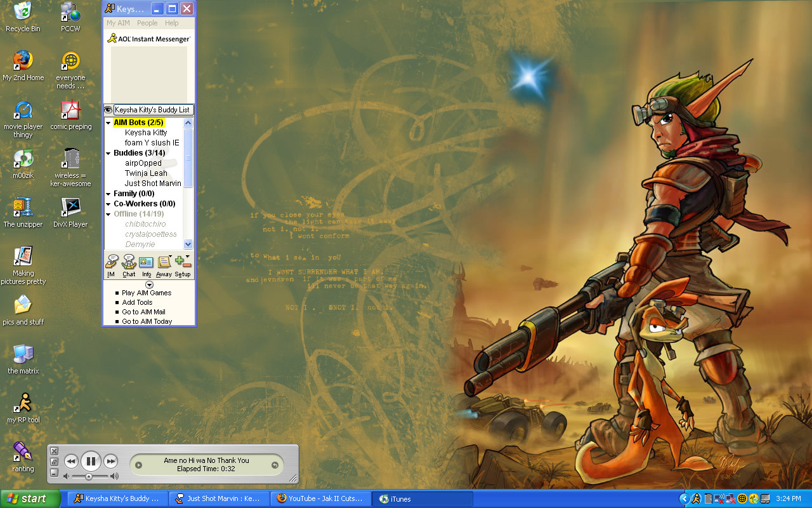The width and height of the screenshot is (812, 508).
Task: Select the 'everyone needs' desktop shortcut
Action: pyautogui.click(x=70, y=70)
